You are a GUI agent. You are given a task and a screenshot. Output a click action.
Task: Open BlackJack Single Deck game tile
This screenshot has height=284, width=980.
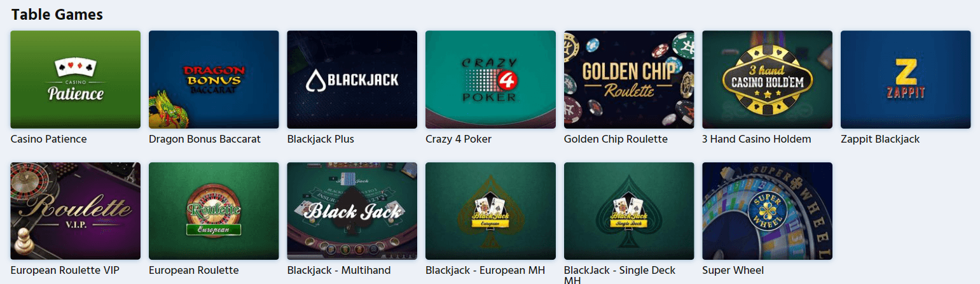(x=629, y=211)
